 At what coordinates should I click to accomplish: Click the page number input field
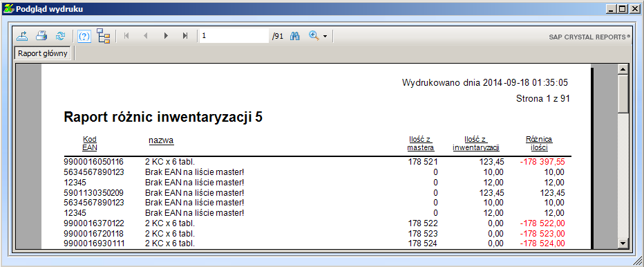234,36
